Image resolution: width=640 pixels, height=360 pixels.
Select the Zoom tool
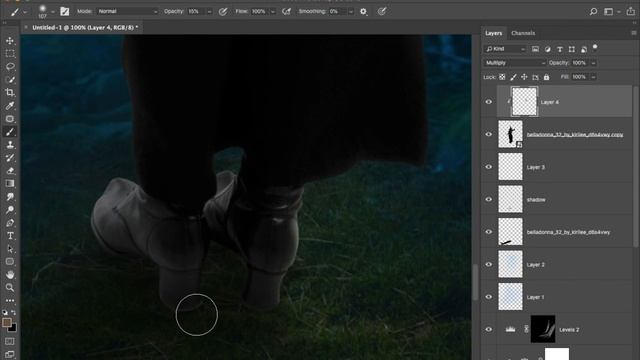[10, 288]
